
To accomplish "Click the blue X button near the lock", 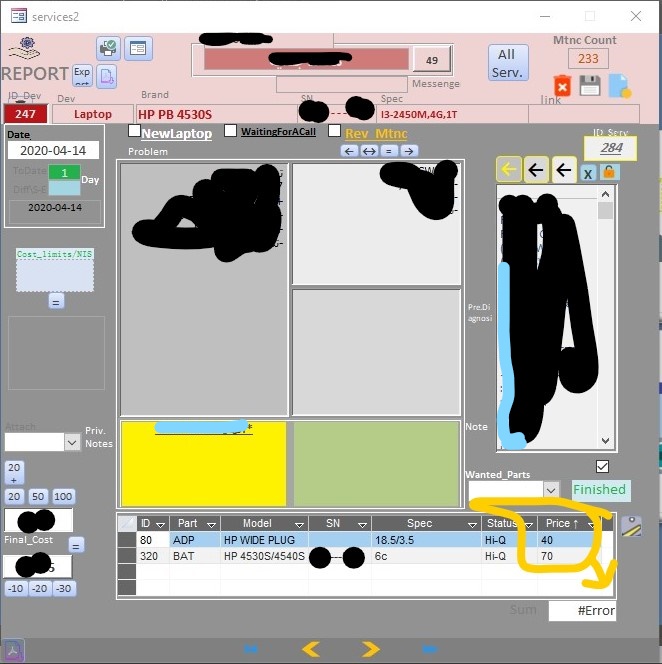I will [587, 174].
